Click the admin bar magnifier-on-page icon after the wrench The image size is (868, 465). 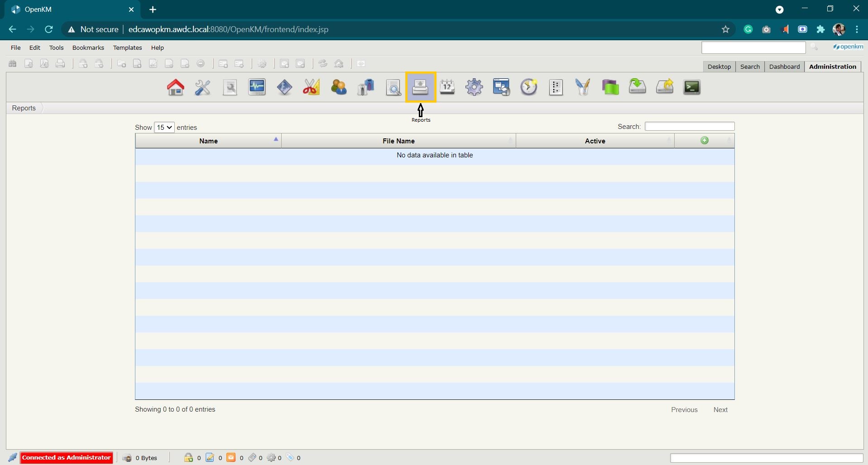point(230,87)
